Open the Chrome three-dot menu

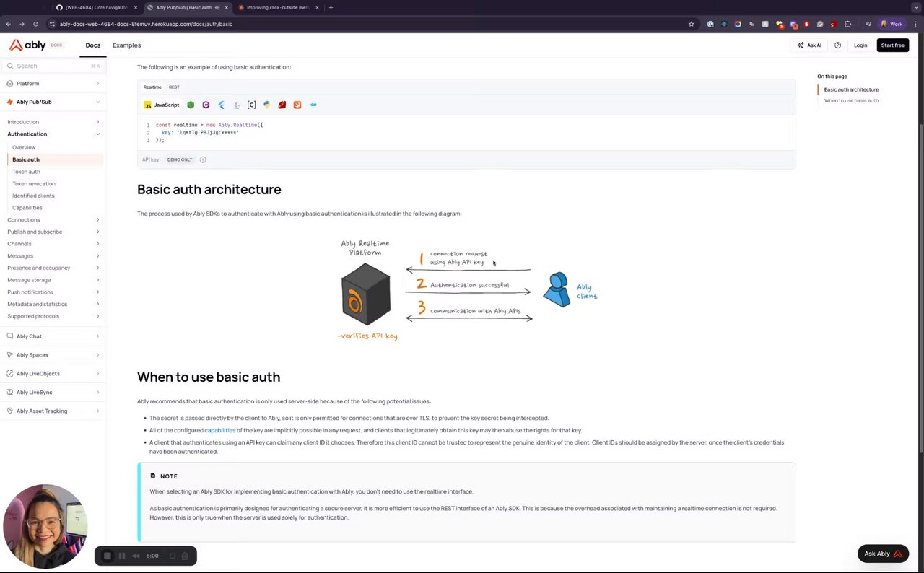[916, 24]
